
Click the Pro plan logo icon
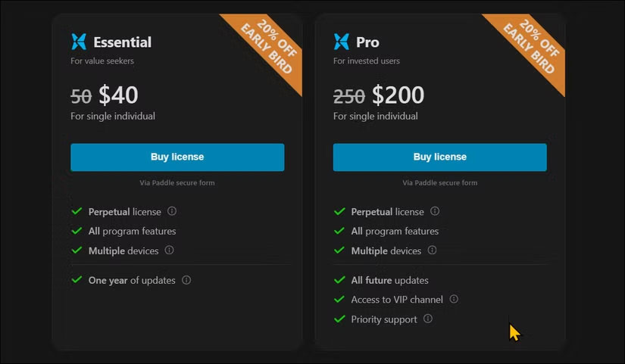[342, 42]
